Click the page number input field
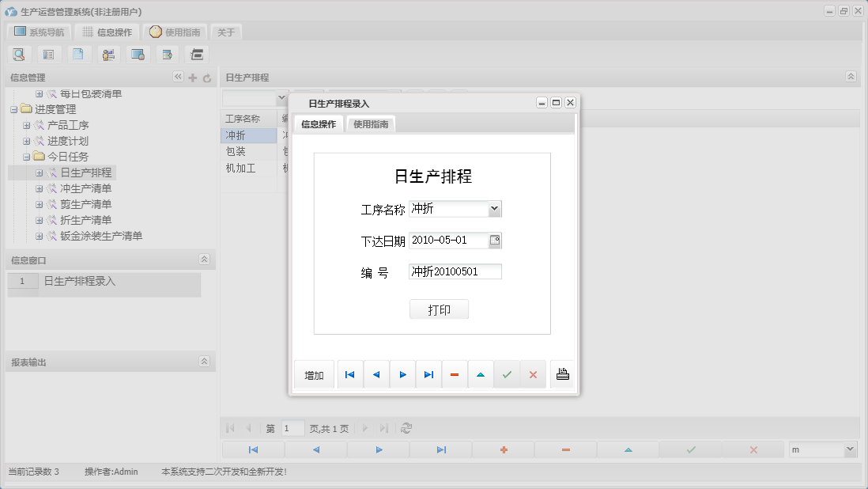This screenshot has height=489, width=868. pyautogui.click(x=292, y=427)
